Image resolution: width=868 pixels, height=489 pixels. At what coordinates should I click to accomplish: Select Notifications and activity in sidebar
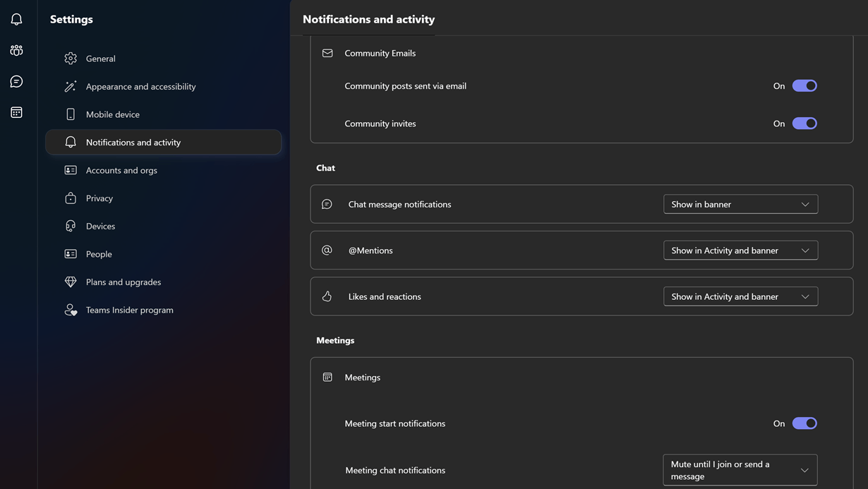tap(163, 142)
